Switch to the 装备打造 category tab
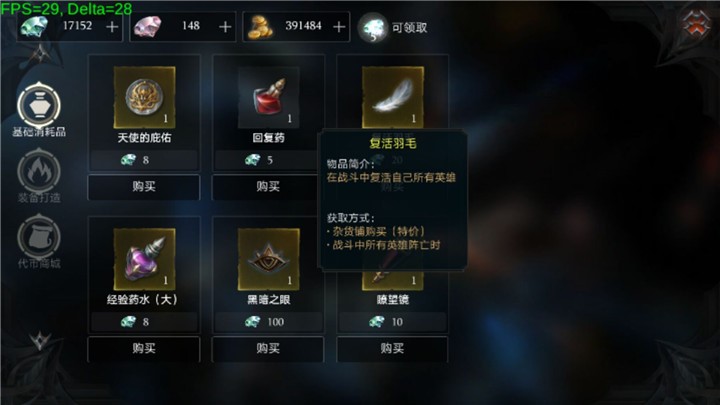This screenshot has height=405, width=720. (39, 176)
